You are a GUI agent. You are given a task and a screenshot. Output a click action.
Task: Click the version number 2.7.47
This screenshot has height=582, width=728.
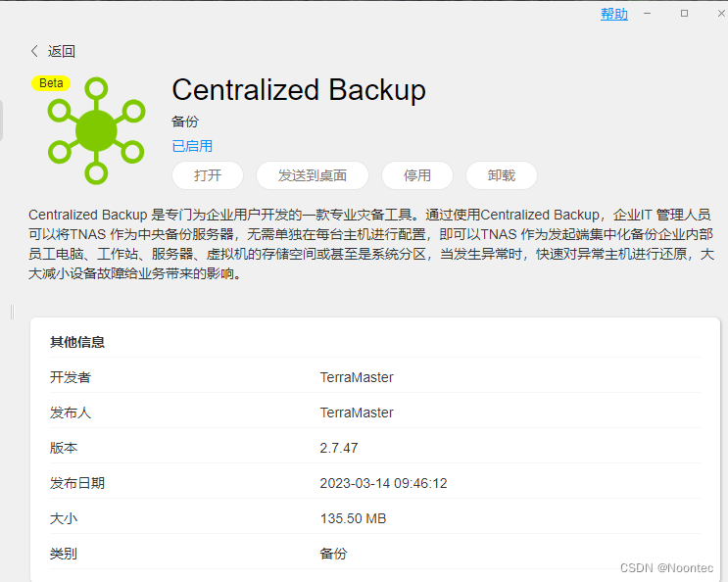click(339, 448)
